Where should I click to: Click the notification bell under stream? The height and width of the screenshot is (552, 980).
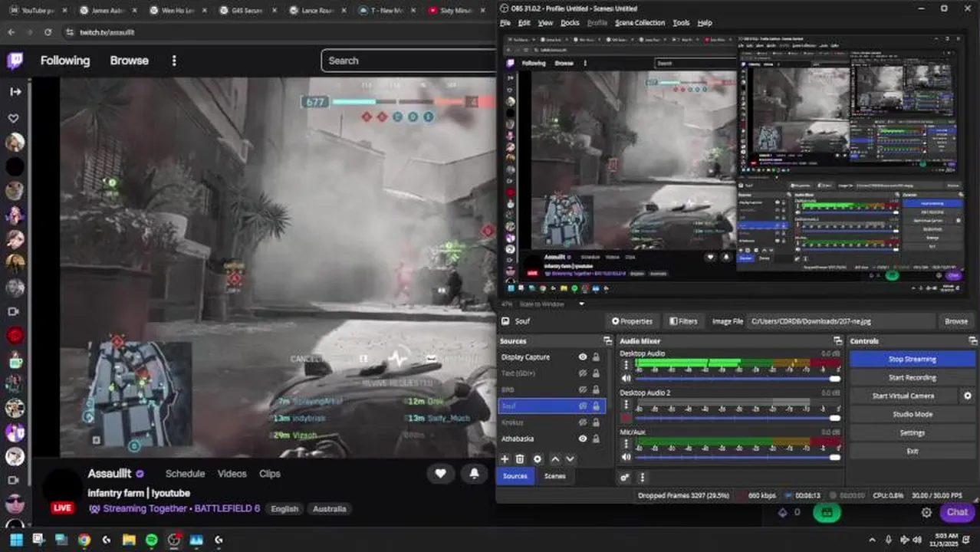[475, 474]
